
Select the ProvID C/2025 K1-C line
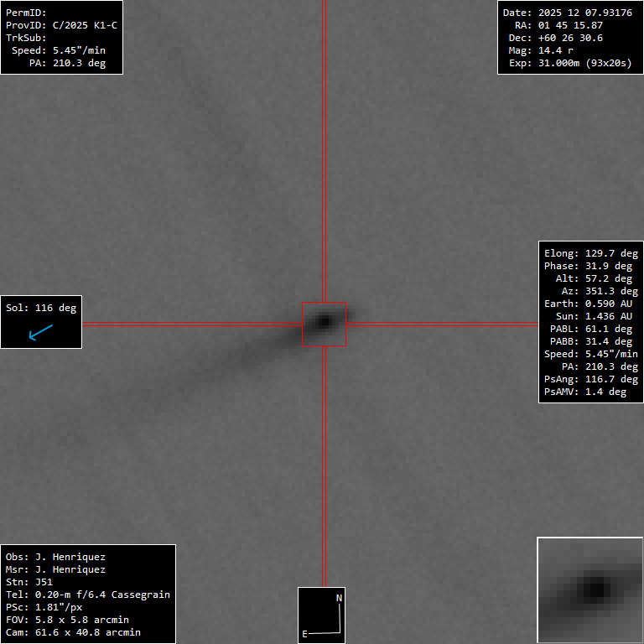61,25
